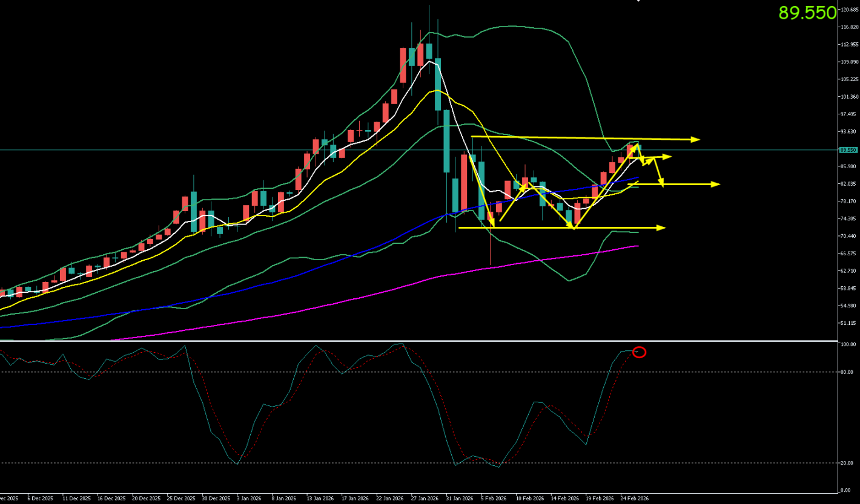Select the 101.360 price axis label

point(847,97)
